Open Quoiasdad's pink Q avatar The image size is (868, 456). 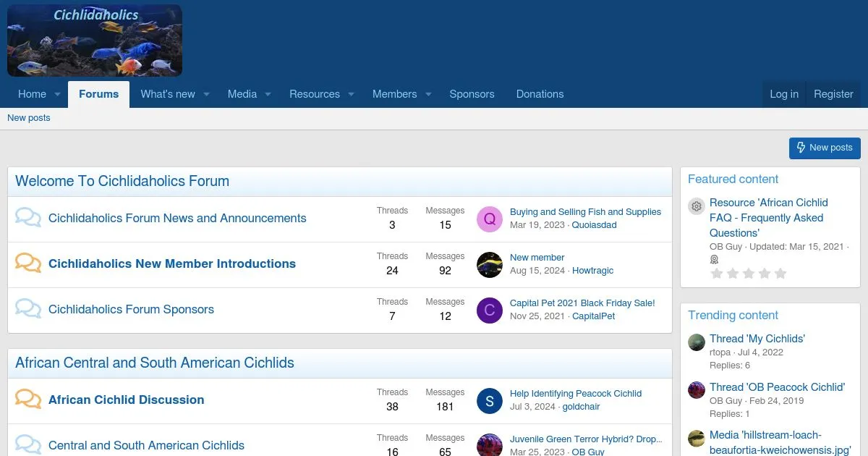(x=490, y=219)
